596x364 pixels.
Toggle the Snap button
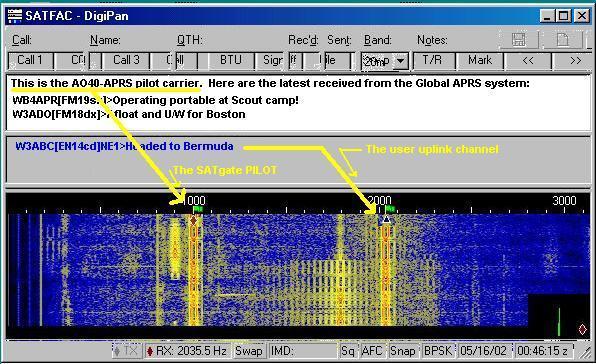403,351
